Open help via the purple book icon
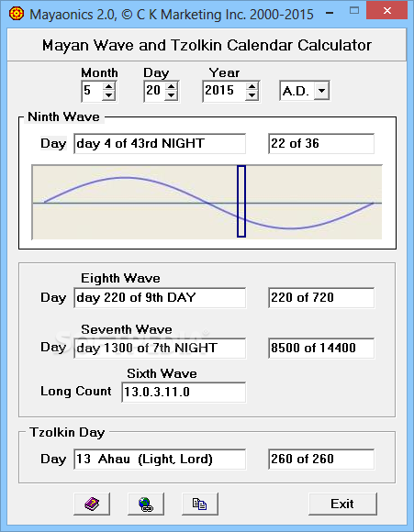 click(92, 504)
